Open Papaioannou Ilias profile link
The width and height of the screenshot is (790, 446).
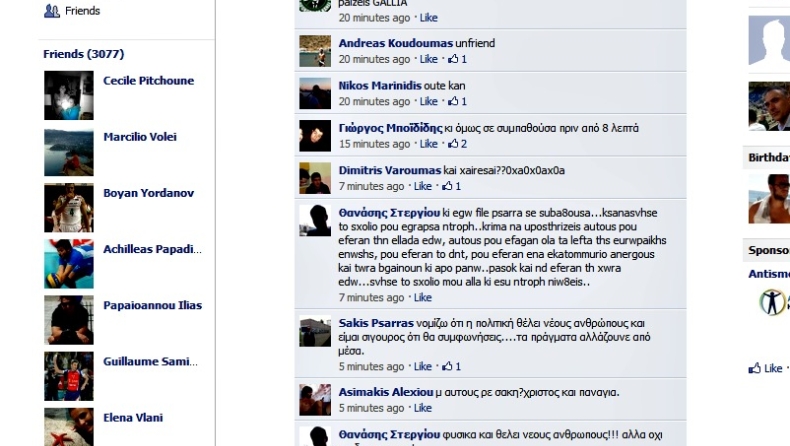(x=152, y=305)
